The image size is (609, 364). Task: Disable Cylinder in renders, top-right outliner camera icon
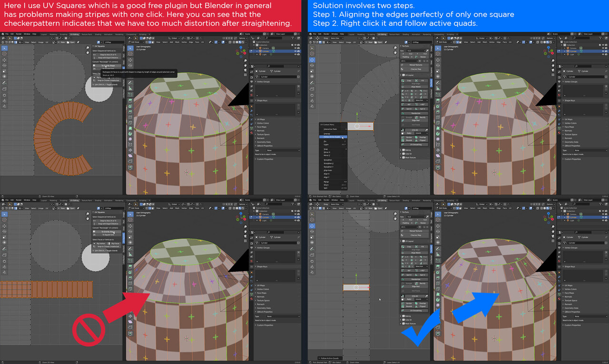tap(606, 51)
